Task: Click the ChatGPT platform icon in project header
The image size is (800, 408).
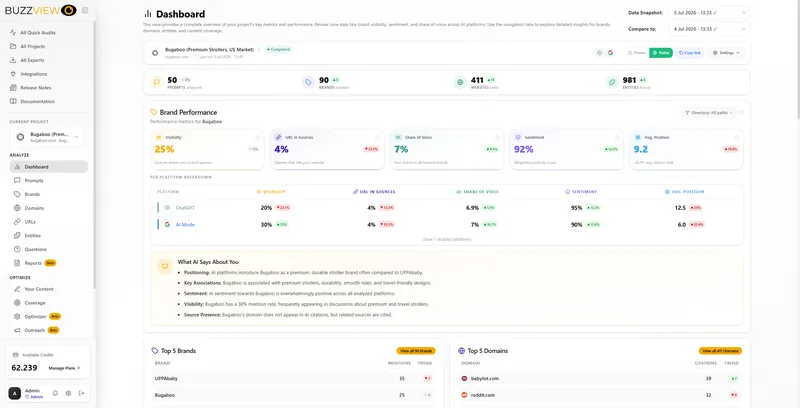Action: 599,53
